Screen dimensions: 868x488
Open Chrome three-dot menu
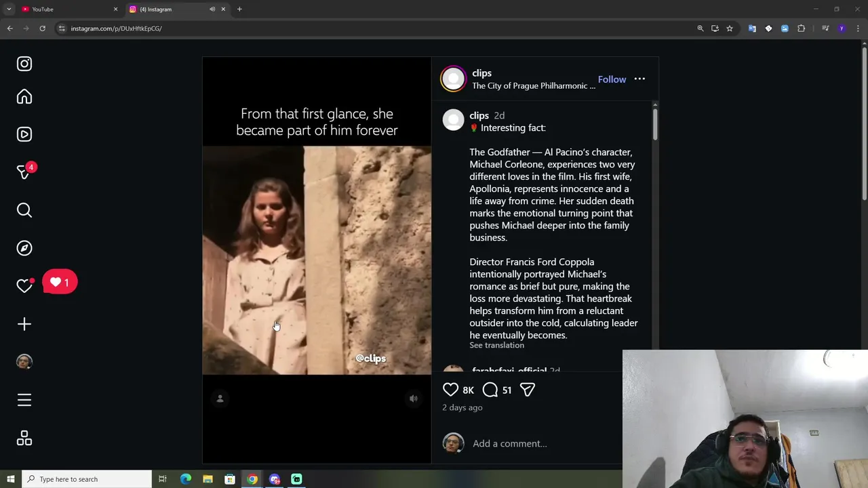point(858,28)
